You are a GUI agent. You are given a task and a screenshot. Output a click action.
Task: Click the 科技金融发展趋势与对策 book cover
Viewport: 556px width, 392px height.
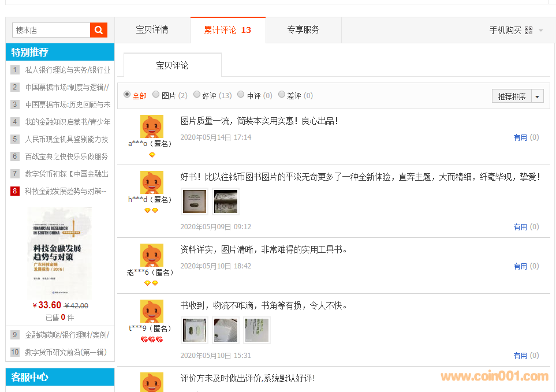pyautogui.click(x=59, y=252)
